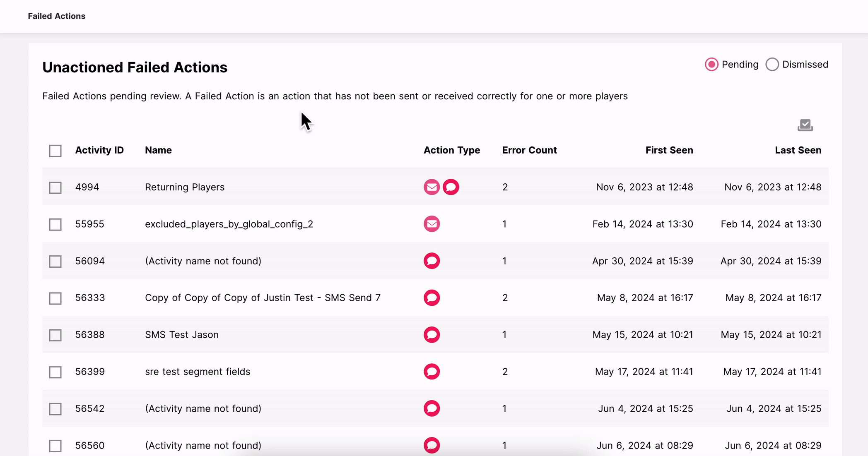
Task: Choose the Pending radio option
Action: coord(711,65)
